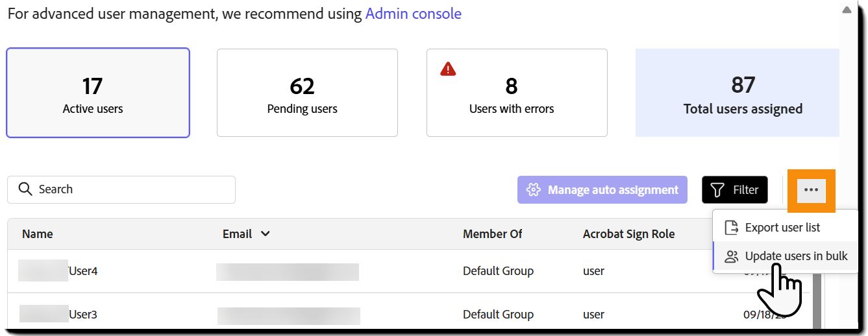Click the Total users assigned card

[738, 93]
